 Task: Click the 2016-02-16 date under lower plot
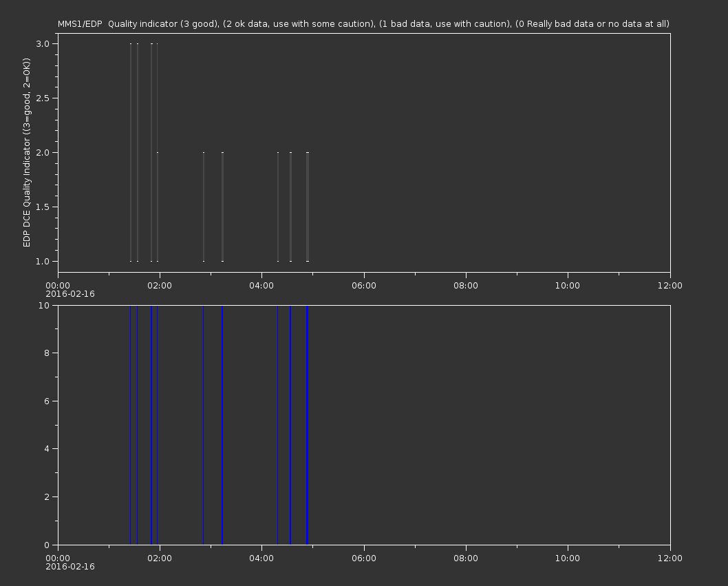[70, 567]
